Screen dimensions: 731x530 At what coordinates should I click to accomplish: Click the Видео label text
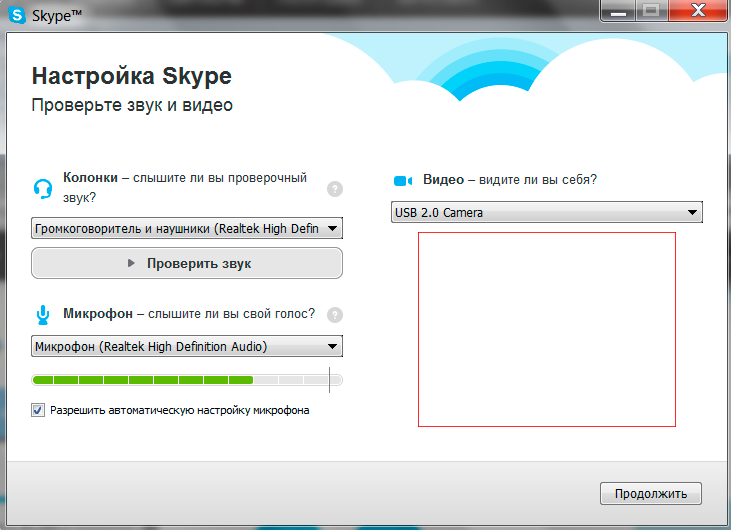tap(443, 180)
